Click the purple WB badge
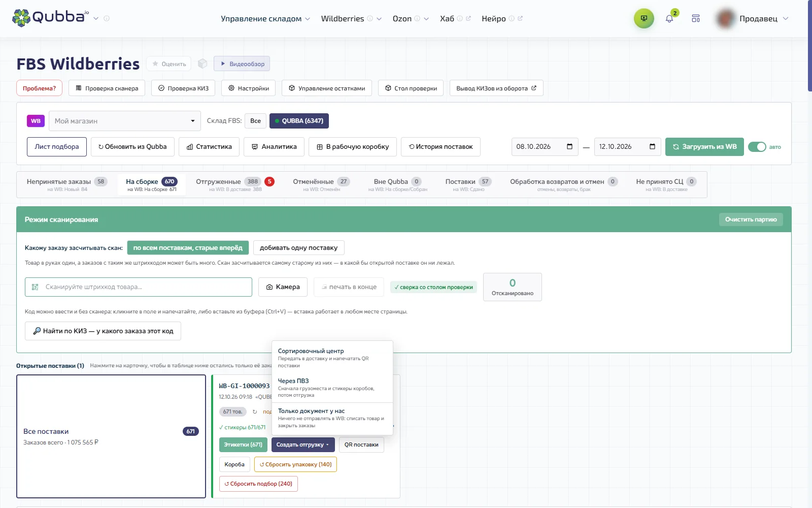Viewport: 812px width, 508px height. click(36, 121)
